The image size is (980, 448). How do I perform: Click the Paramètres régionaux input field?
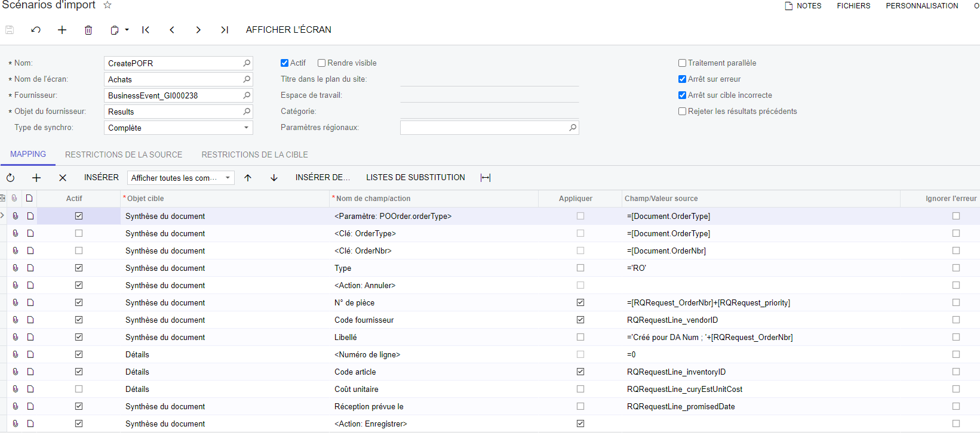click(x=484, y=128)
